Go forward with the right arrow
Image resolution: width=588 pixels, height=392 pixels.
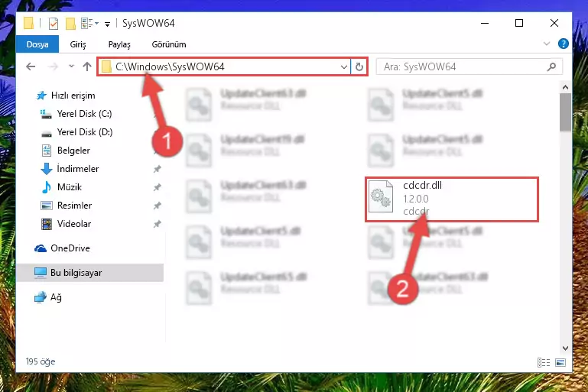click(x=54, y=66)
